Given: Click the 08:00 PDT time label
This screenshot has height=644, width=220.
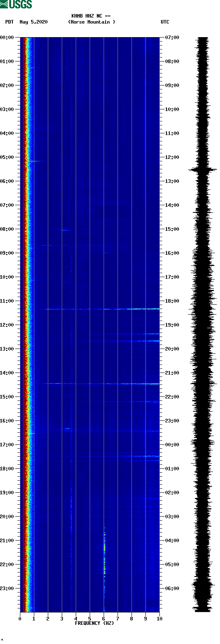Looking at the screenshot, I should (x=7, y=229).
